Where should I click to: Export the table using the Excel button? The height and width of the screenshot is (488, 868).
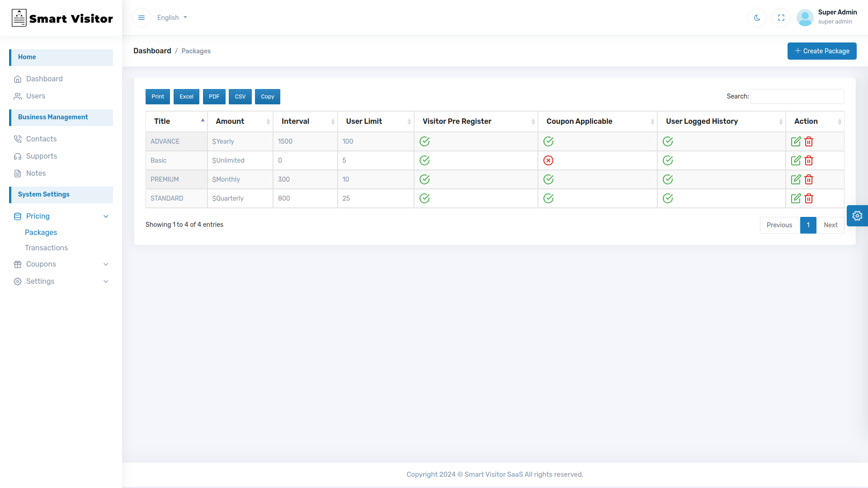(x=186, y=97)
